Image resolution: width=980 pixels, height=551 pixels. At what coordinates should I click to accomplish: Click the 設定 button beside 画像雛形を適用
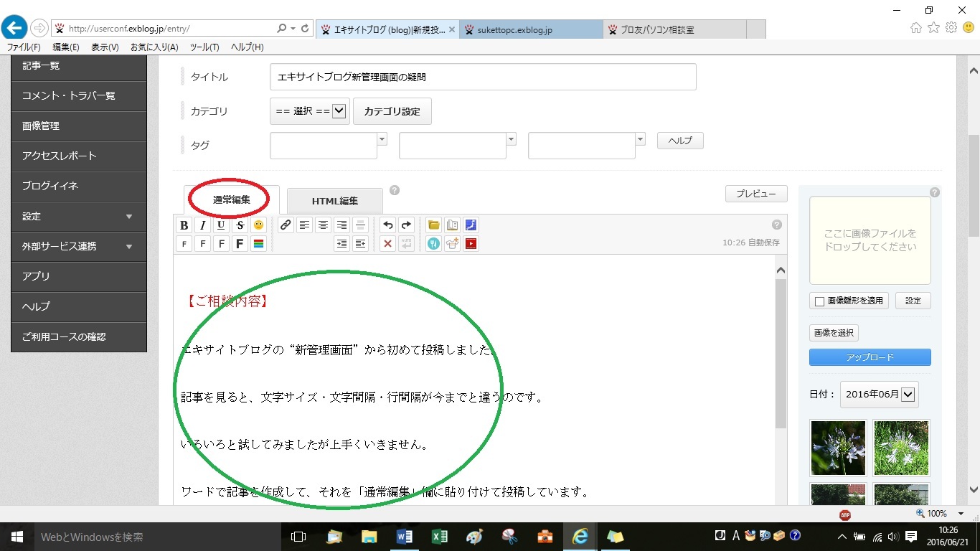(913, 301)
